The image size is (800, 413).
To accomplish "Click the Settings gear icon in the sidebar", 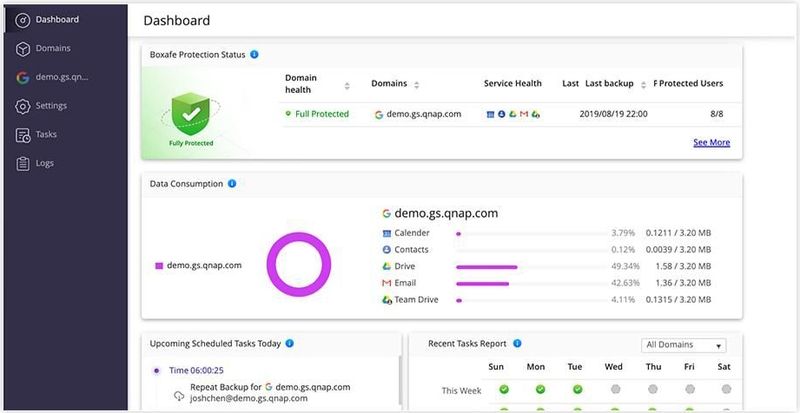I will coord(22,106).
